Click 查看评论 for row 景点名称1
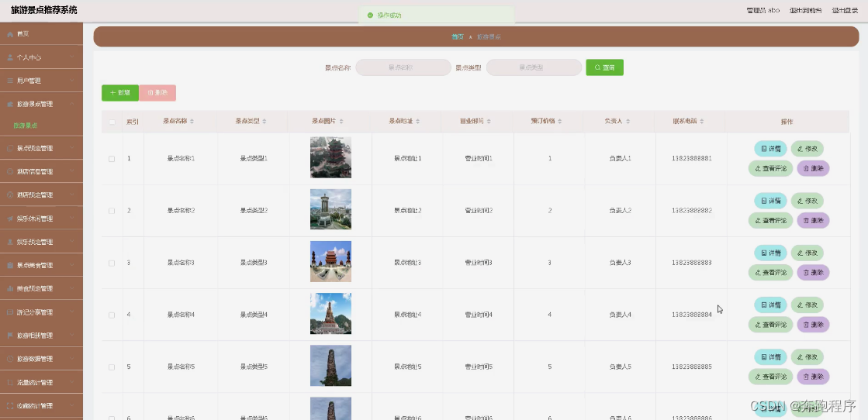 770,168
